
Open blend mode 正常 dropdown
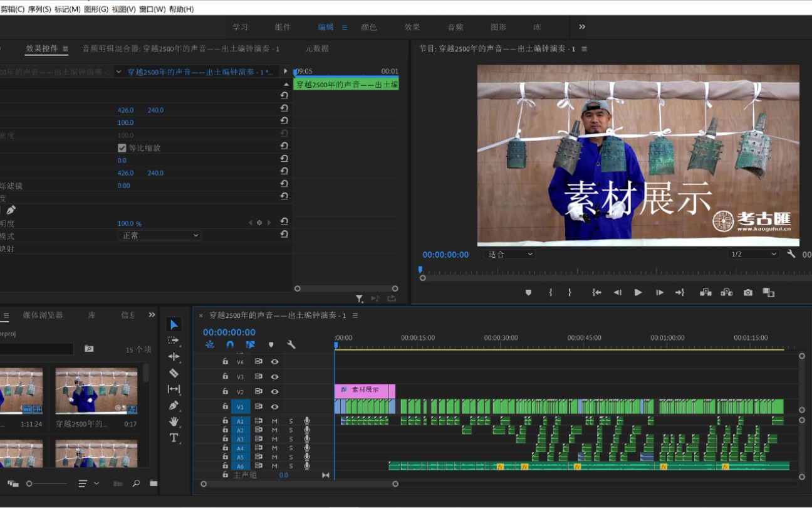pyautogui.click(x=159, y=235)
